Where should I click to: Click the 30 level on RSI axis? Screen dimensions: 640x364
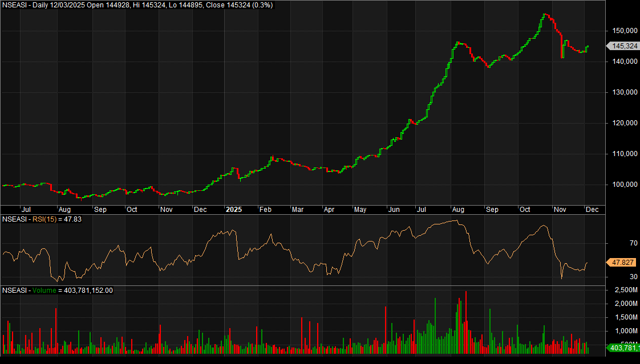coord(617,277)
